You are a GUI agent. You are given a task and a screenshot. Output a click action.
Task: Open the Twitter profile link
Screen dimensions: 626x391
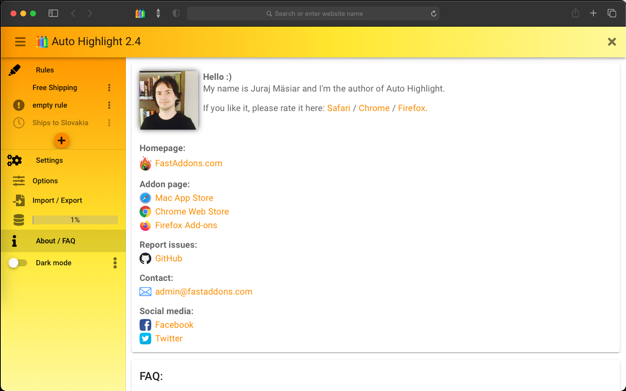click(168, 338)
